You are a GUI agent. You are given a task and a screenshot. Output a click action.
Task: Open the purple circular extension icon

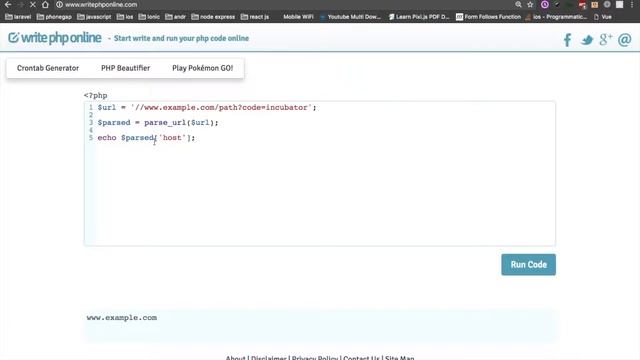point(545,4)
